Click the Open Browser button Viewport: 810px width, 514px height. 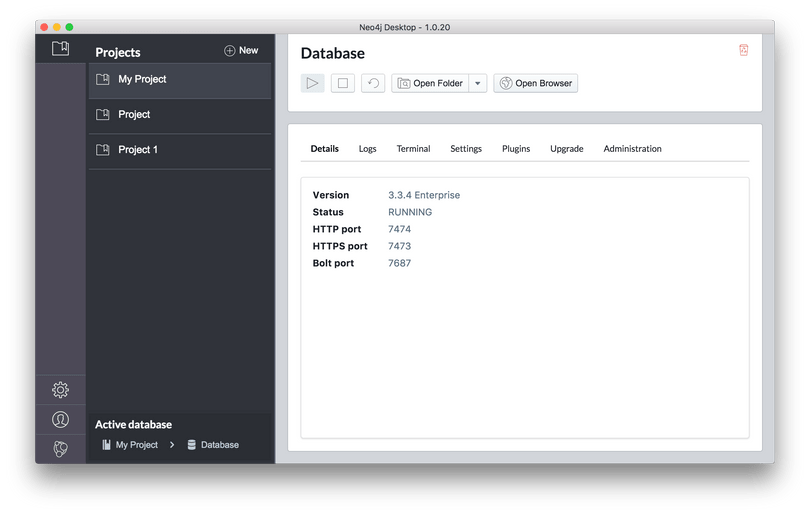pyautogui.click(x=536, y=83)
